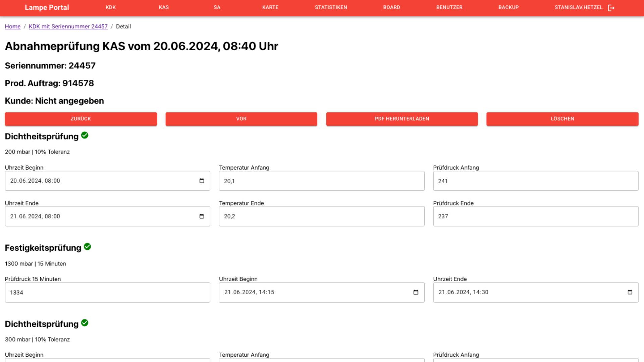Open the Home breadcrumb link
644x362 pixels.
click(12, 26)
